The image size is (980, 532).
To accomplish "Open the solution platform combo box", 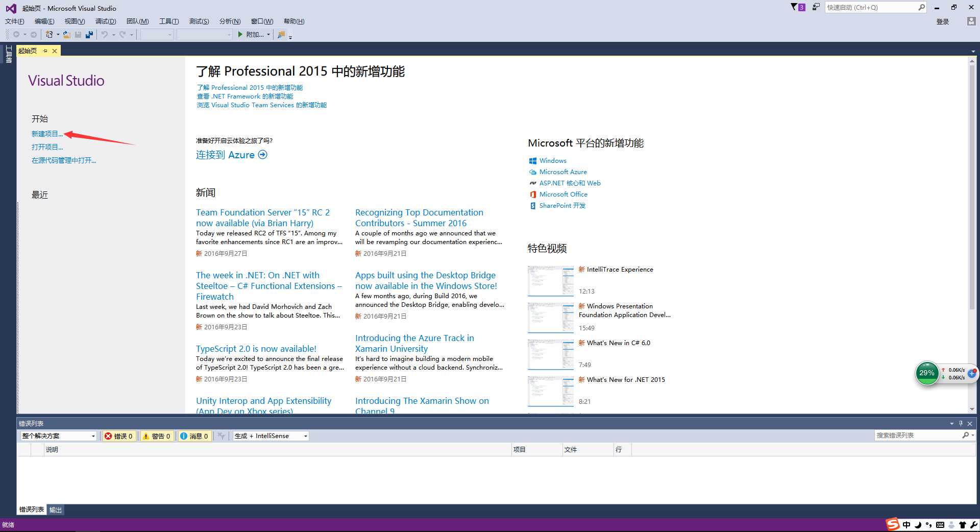I will click(205, 35).
